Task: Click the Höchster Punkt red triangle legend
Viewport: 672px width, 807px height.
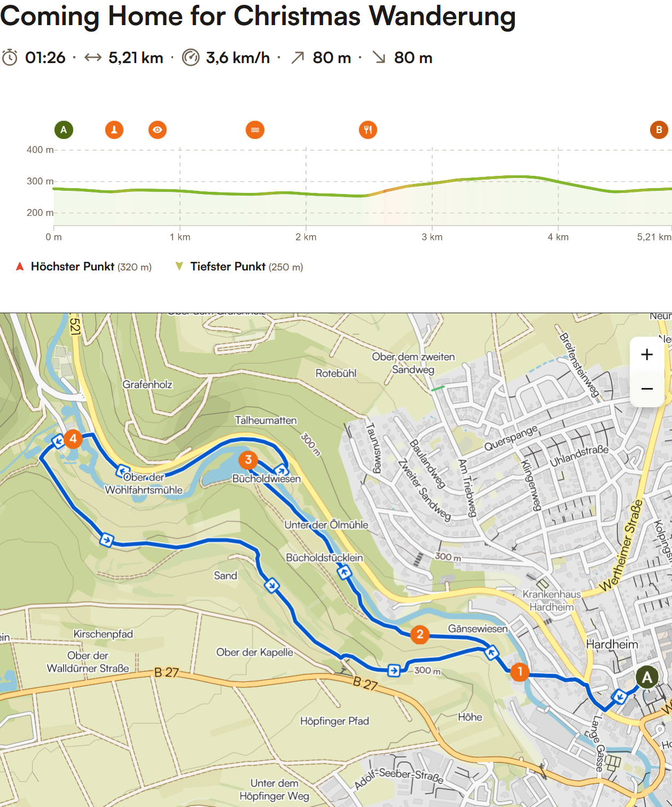Action: 20,266
